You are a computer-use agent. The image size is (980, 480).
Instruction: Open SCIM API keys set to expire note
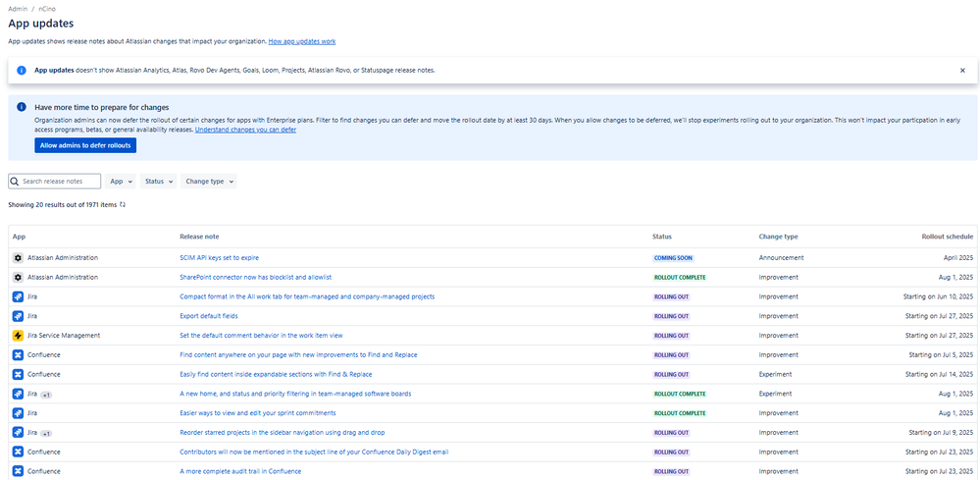220,257
